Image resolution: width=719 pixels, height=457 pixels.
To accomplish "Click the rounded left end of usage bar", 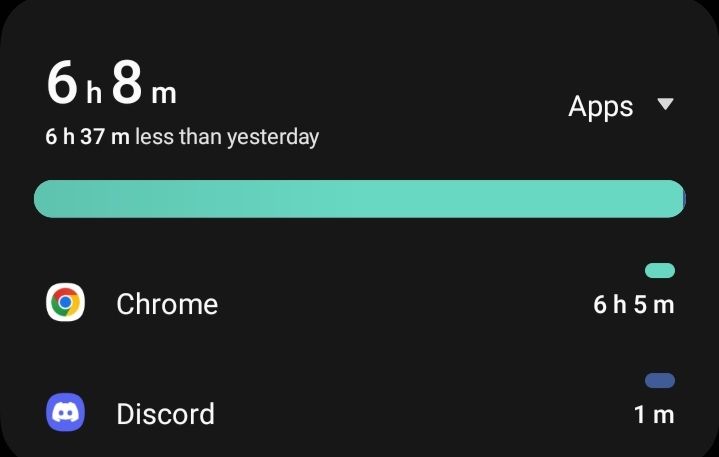I will (x=44, y=199).
